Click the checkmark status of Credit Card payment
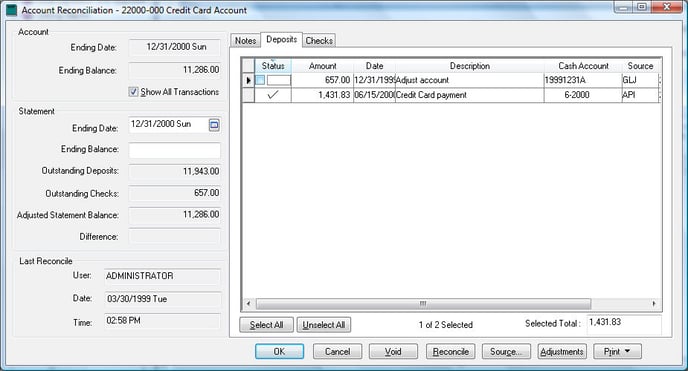This screenshot has width=688, height=371. 273,95
